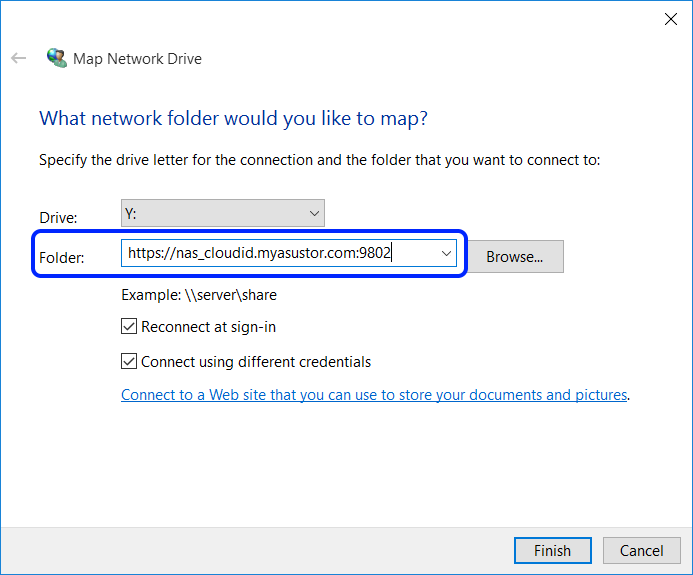Click the Map Network Drive icon
The image size is (693, 575).
(x=57, y=58)
